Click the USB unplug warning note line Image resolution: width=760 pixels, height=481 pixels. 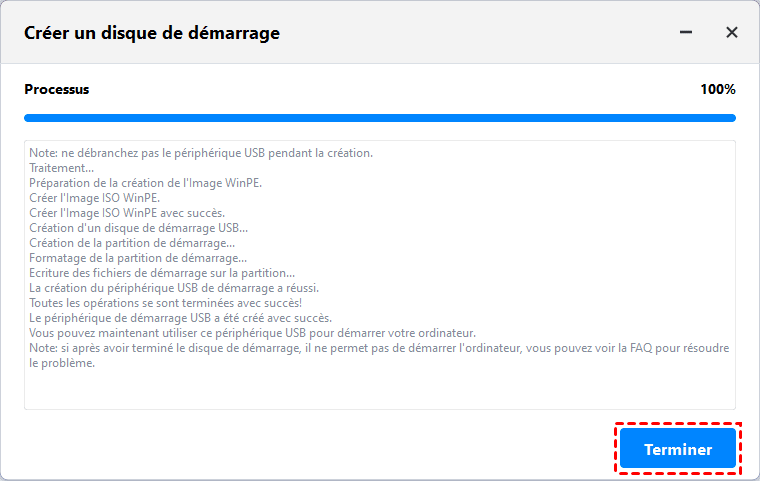pos(200,153)
